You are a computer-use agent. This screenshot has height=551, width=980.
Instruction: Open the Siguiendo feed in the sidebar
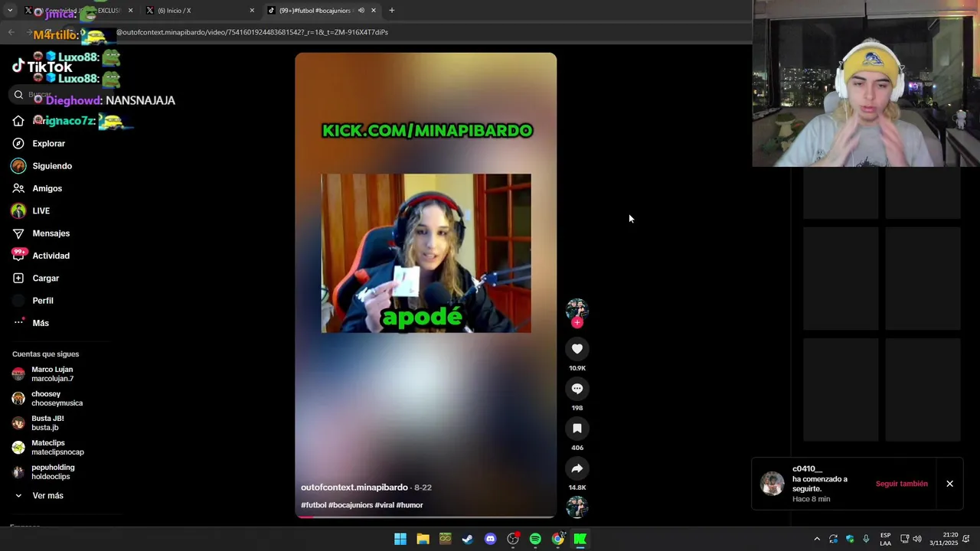(x=41, y=166)
